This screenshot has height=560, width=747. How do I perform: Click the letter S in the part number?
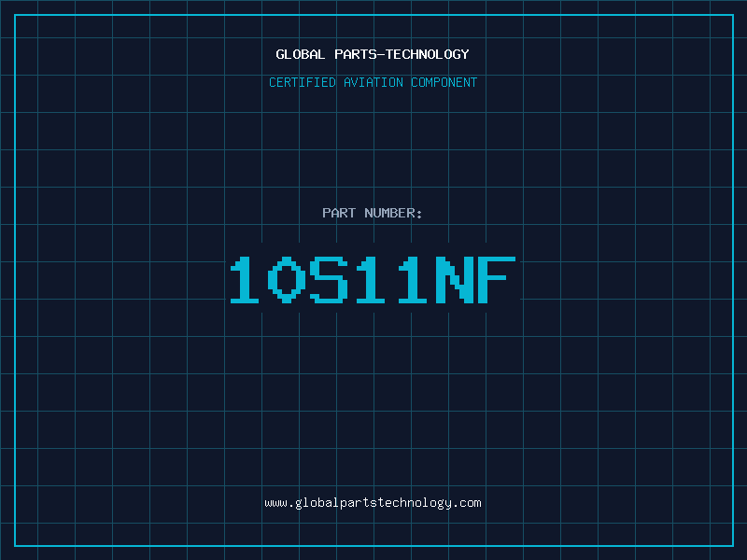[x=329, y=280]
